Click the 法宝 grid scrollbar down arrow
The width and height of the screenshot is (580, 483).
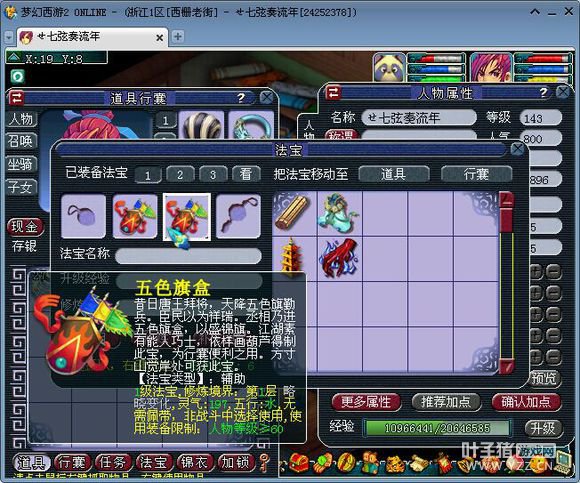click(x=506, y=366)
